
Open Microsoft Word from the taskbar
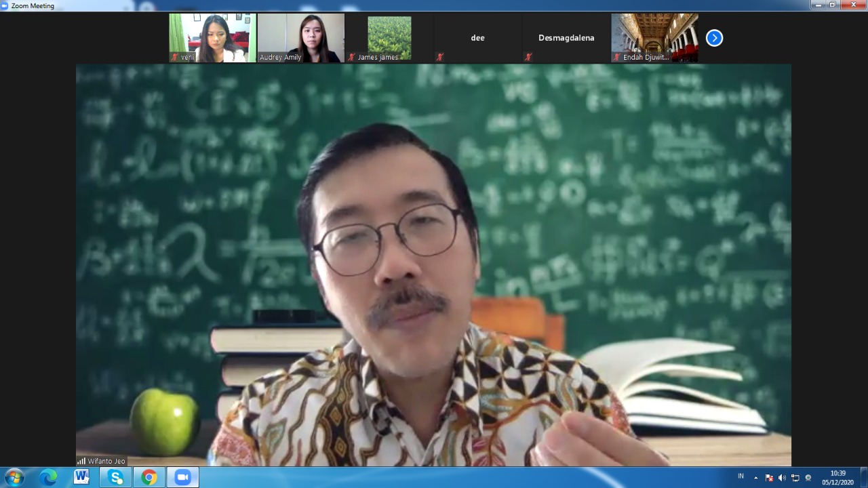click(81, 478)
